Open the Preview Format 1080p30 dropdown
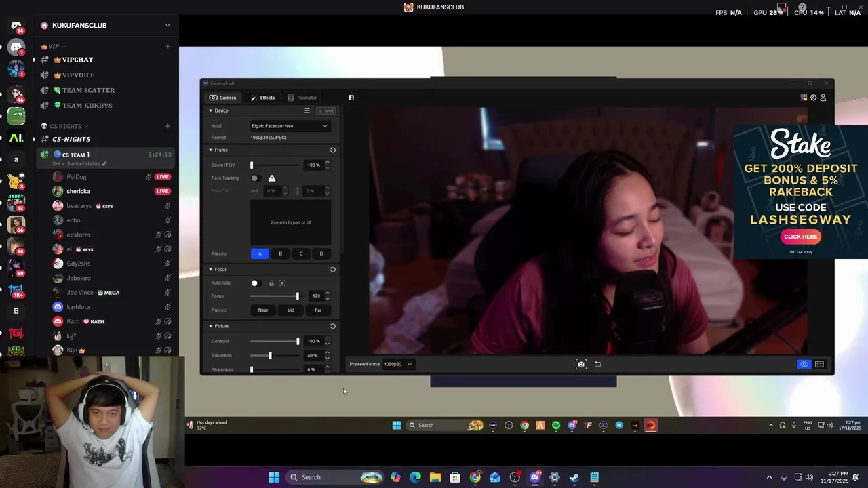The width and height of the screenshot is (868, 488). point(398,364)
